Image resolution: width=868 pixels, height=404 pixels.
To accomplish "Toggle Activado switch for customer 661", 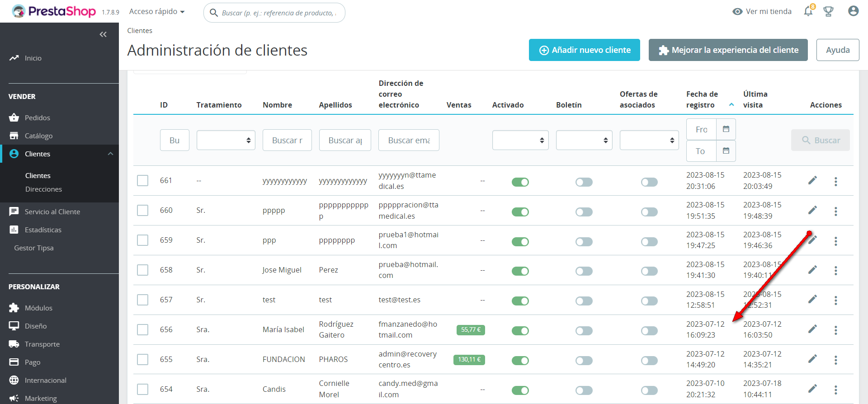I will (x=520, y=182).
